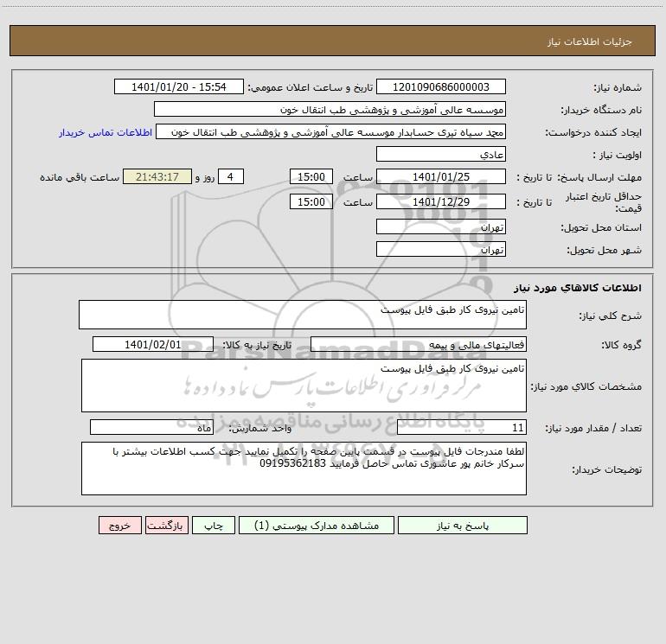Click شهر محل تحویل field تهران

click(x=441, y=249)
